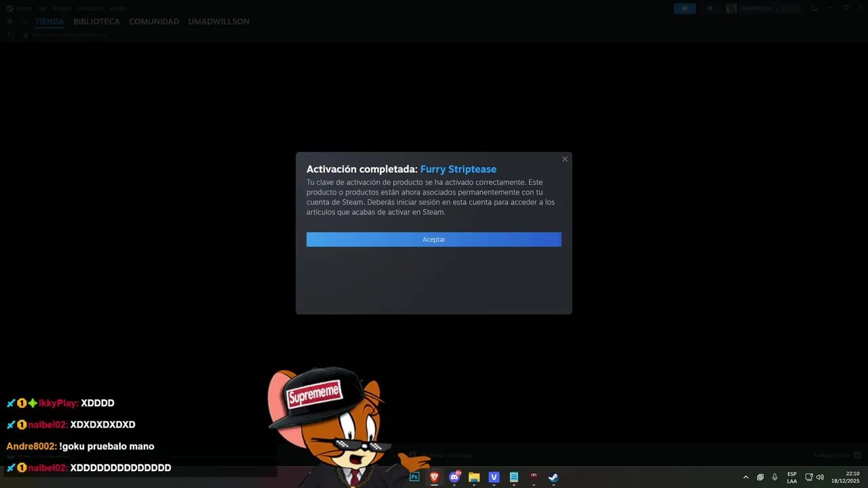Open the purple V app in the taskbar

point(494,477)
